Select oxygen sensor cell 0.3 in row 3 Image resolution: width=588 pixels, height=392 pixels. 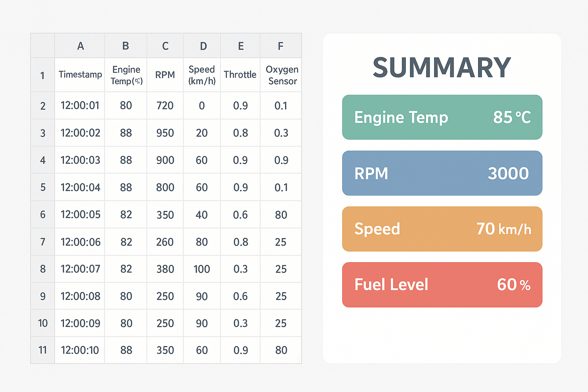click(x=281, y=133)
